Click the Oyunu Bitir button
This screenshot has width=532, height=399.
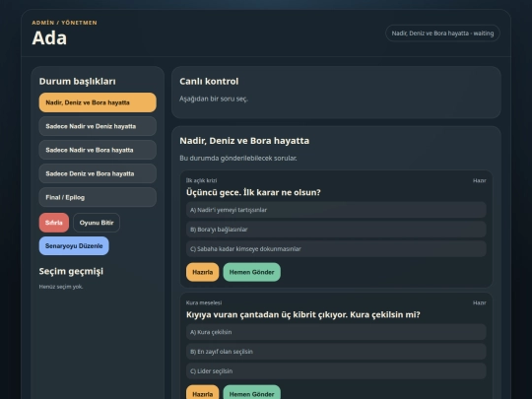pos(97,223)
